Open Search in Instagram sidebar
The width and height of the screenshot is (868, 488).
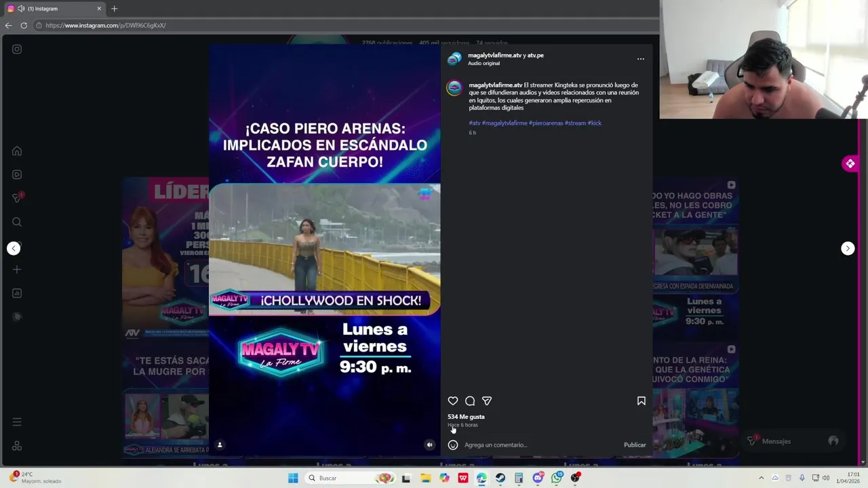(x=17, y=222)
